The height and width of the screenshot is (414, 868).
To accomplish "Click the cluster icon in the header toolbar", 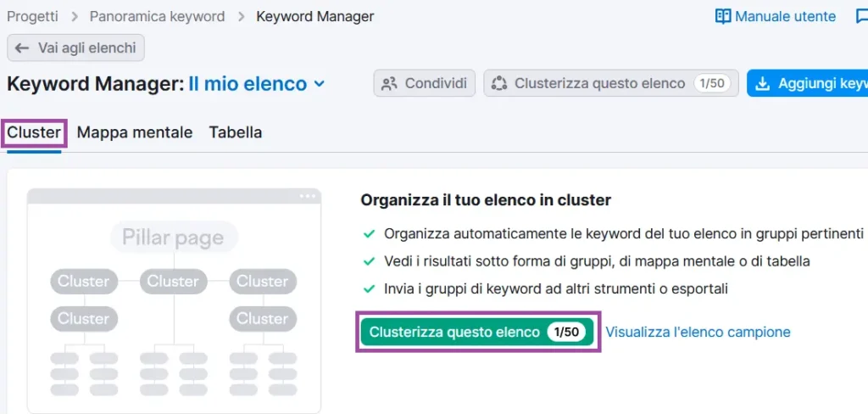I will [x=499, y=83].
